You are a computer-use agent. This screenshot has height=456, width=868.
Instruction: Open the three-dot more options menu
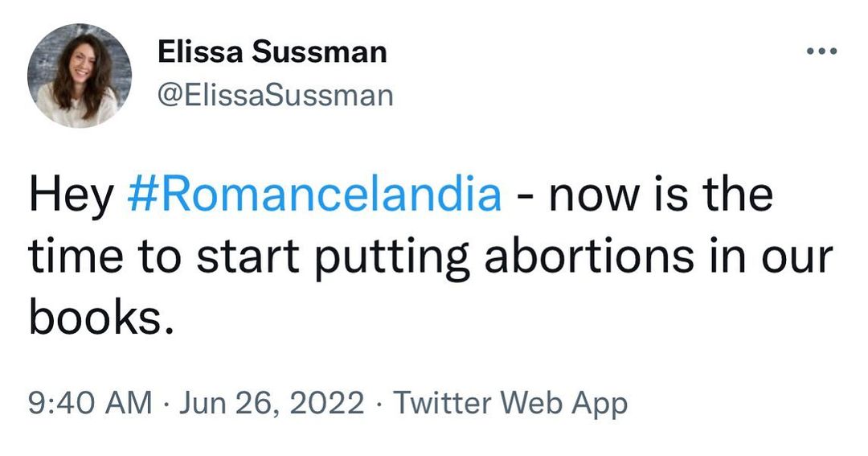(821, 52)
